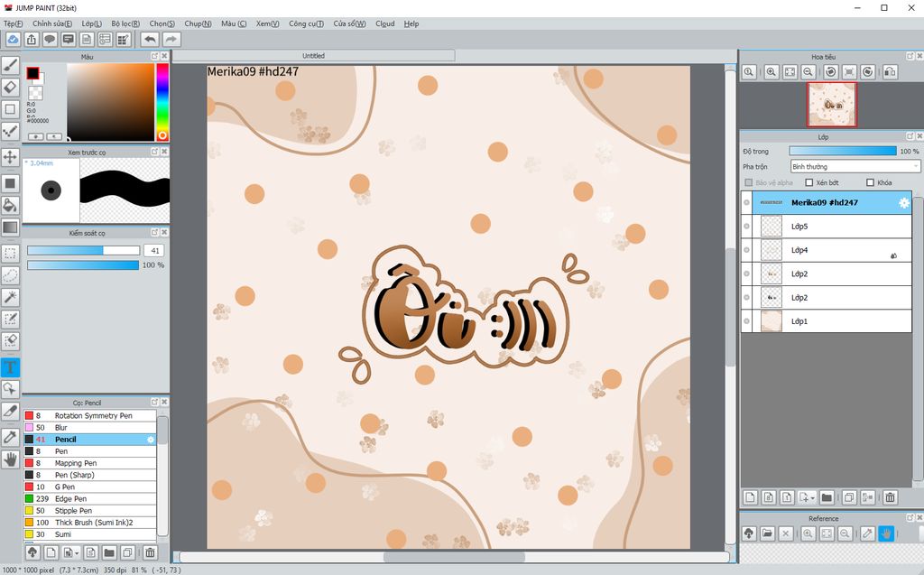Open the Công cụ(T) menu
Screen dimensions: 924x575
pyautogui.click(x=306, y=23)
